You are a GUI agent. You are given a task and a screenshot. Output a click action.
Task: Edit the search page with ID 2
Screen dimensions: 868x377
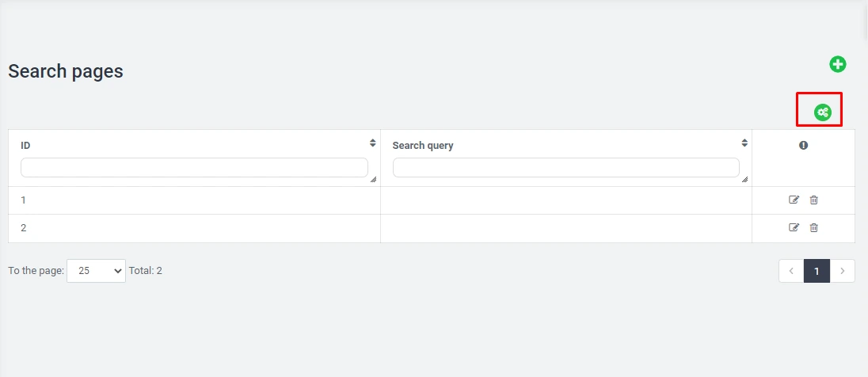[x=794, y=228]
